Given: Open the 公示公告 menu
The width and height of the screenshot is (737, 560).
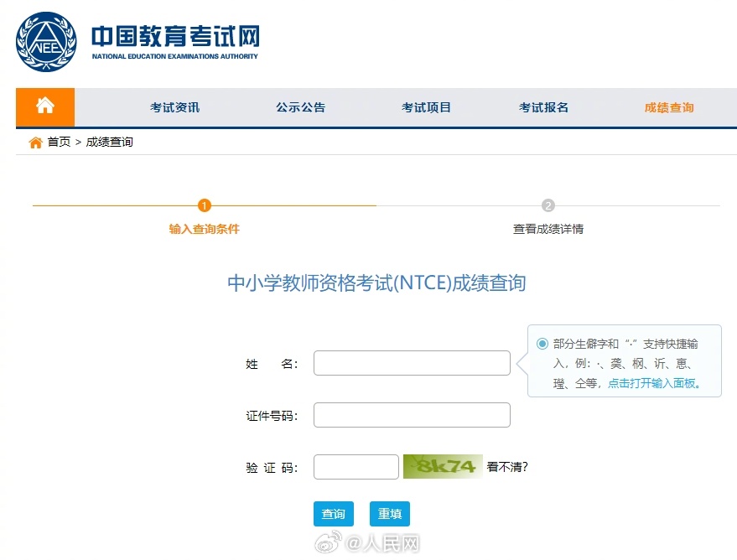Looking at the screenshot, I should tap(301, 107).
